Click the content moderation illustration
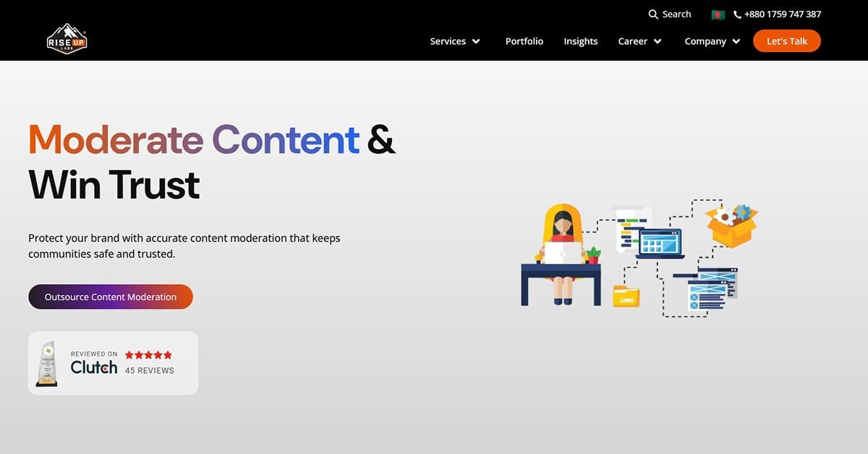Viewport: 868px width, 454px height. point(639,259)
